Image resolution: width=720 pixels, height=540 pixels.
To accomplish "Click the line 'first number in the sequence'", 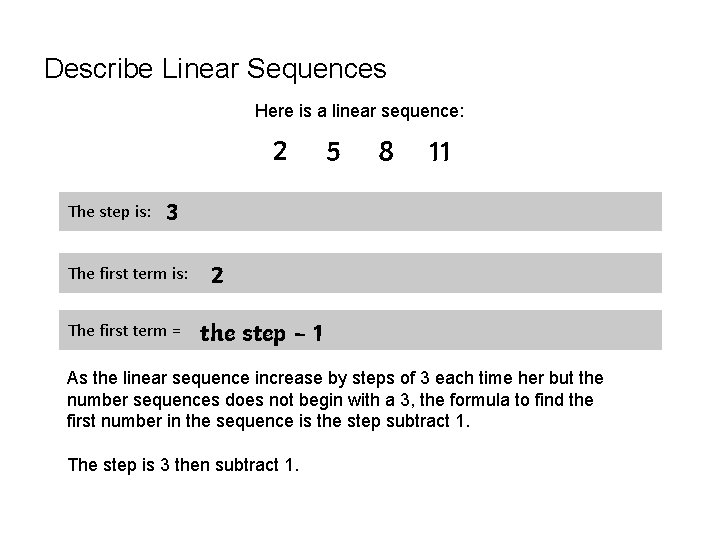I will coord(266,421).
